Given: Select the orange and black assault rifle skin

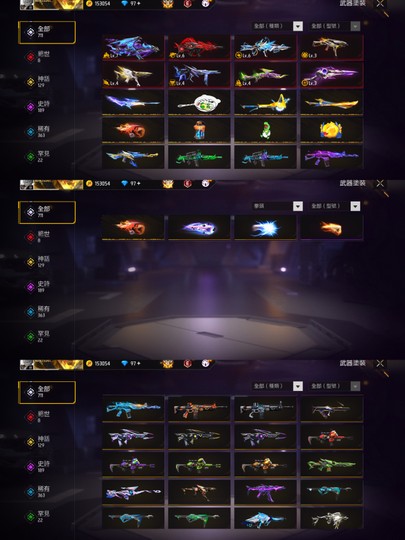Looking at the screenshot, I should (199, 408).
